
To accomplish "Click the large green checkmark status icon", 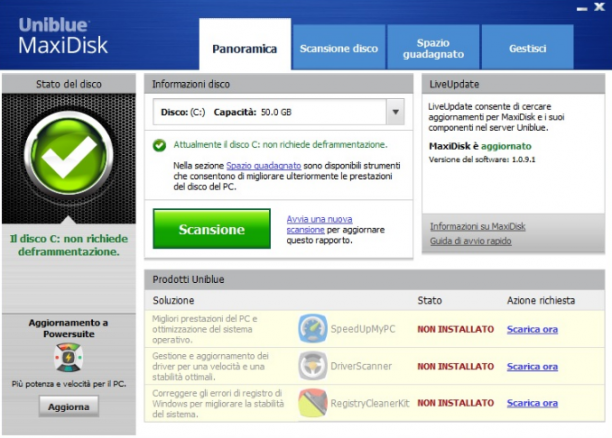I will pos(69,153).
